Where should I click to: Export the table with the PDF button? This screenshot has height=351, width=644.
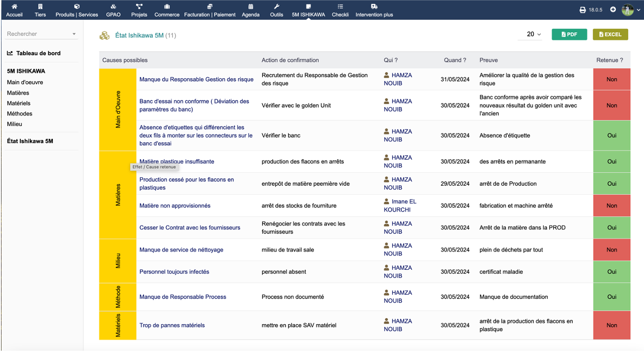[569, 34]
